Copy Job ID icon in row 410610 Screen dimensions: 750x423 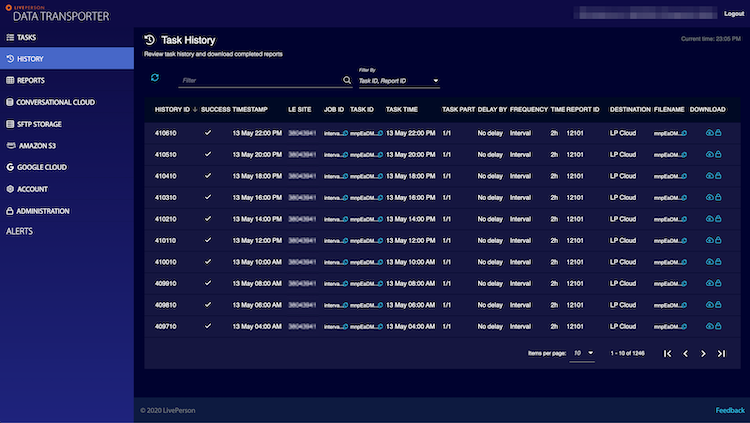pos(345,133)
